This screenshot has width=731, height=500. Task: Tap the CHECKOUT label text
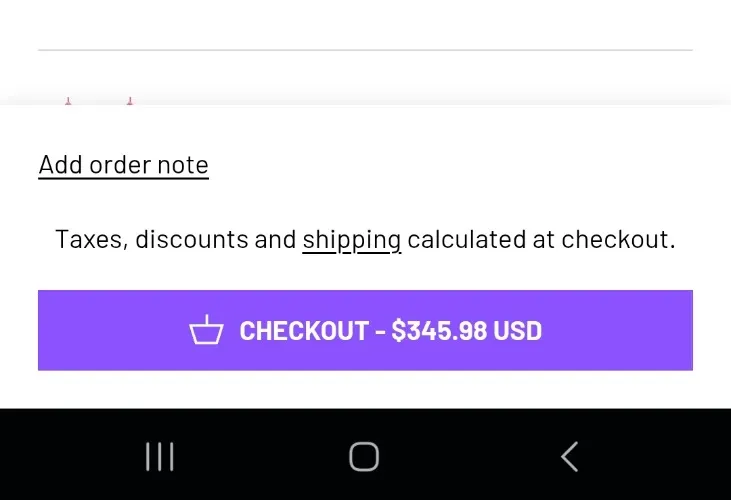304,331
